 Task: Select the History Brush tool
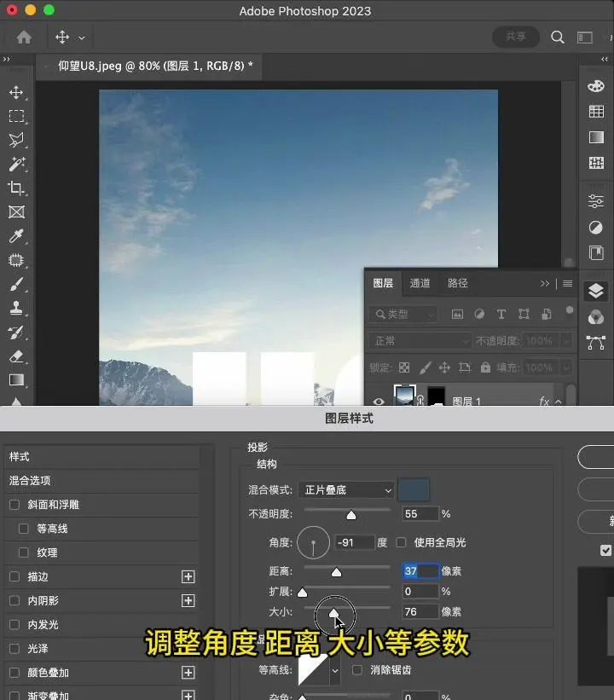click(x=16, y=333)
